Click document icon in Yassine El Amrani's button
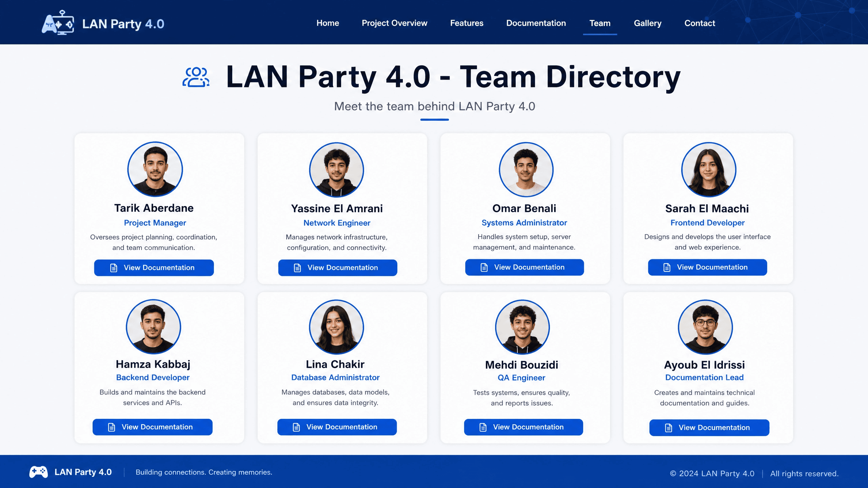The height and width of the screenshot is (488, 868). 297,268
